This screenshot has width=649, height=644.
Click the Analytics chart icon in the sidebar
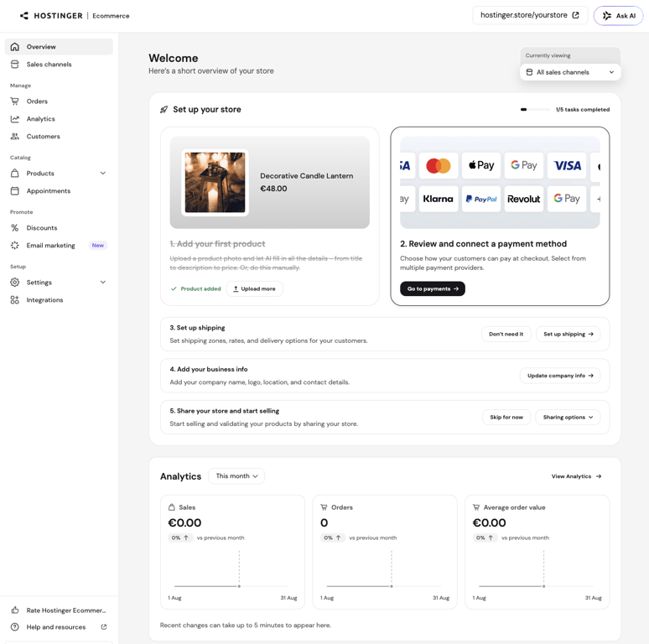pyautogui.click(x=15, y=119)
